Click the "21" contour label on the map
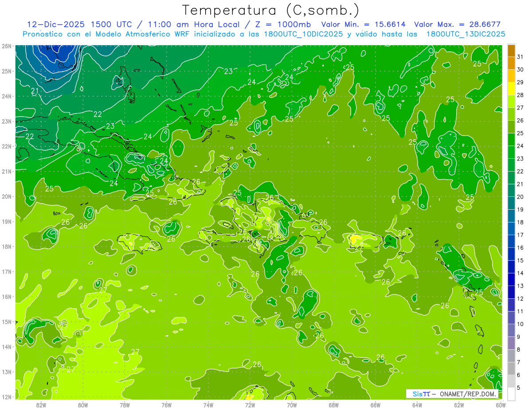The width and height of the screenshot is (532, 411). point(35,91)
